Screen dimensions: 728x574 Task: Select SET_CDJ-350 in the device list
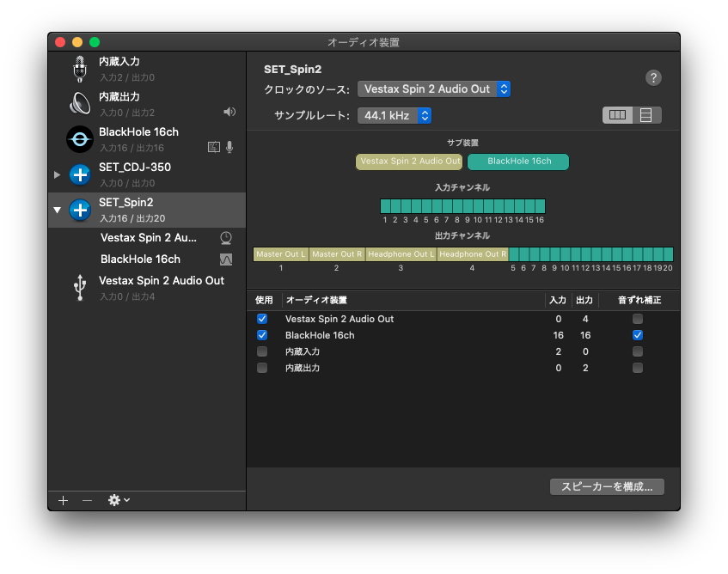pyautogui.click(x=147, y=174)
